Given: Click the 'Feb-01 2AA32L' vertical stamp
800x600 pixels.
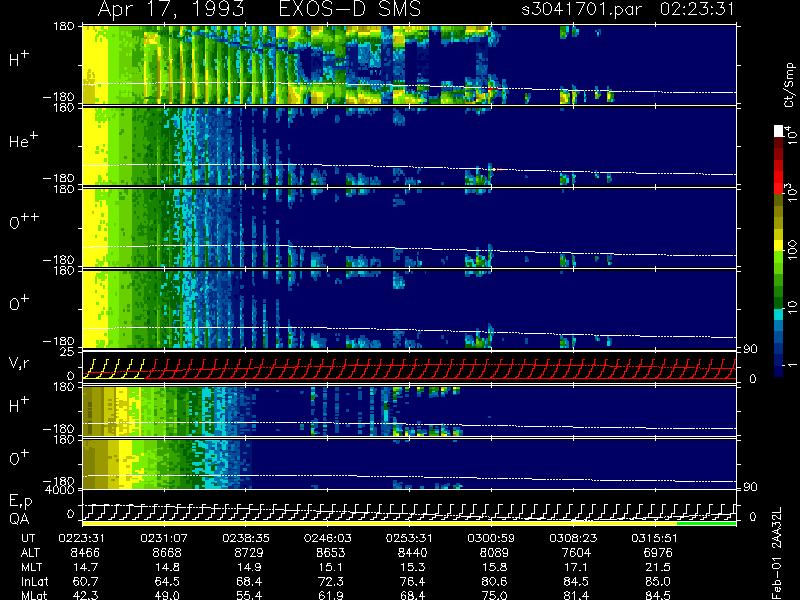Looking at the screenshot, I should (777, 553).
